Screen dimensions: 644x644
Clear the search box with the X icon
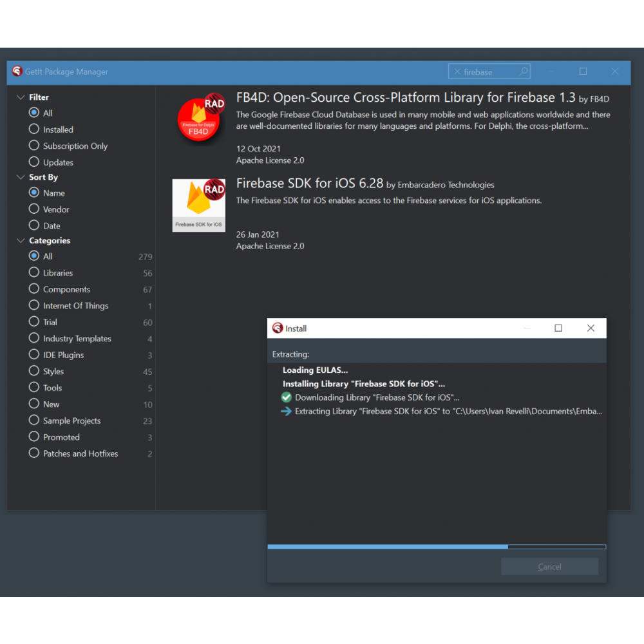coord(457,72)
